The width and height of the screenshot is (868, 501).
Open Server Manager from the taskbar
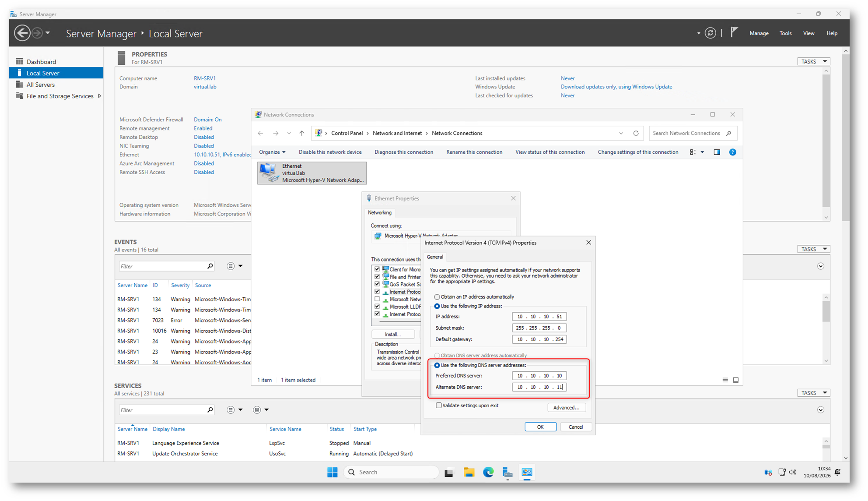[507, 472]
